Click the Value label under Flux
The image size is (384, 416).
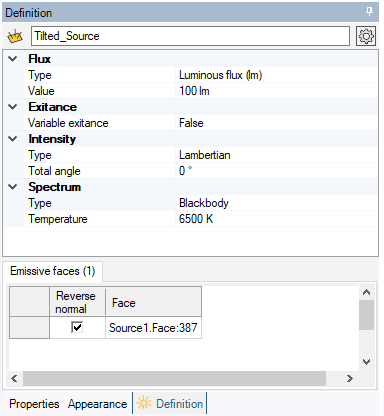pyautogui.click(x=41, y=91)
